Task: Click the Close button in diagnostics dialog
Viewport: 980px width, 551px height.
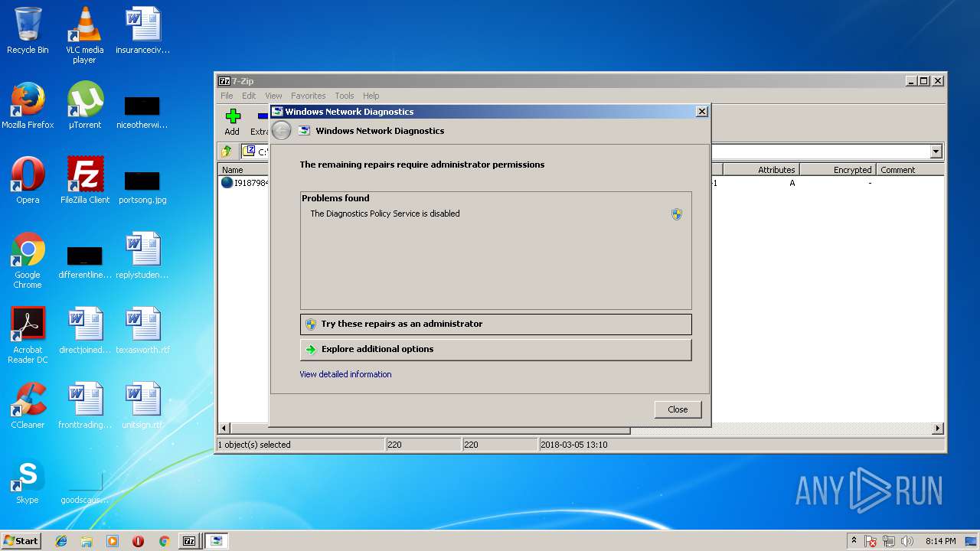Action: tap(678, 409)
